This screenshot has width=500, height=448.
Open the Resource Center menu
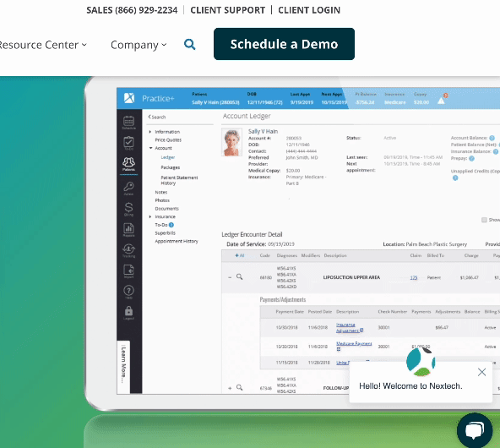[x=43, y=45]
